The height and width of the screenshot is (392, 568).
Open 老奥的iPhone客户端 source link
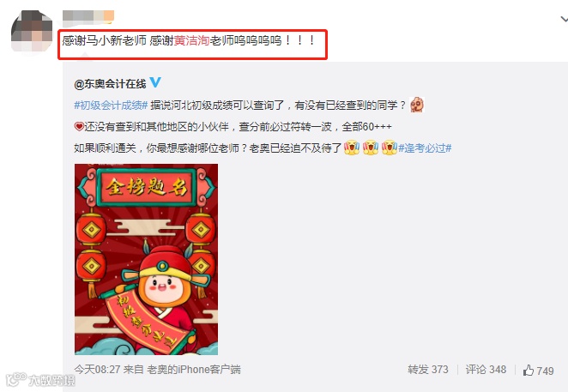click(x=194, y=369)
